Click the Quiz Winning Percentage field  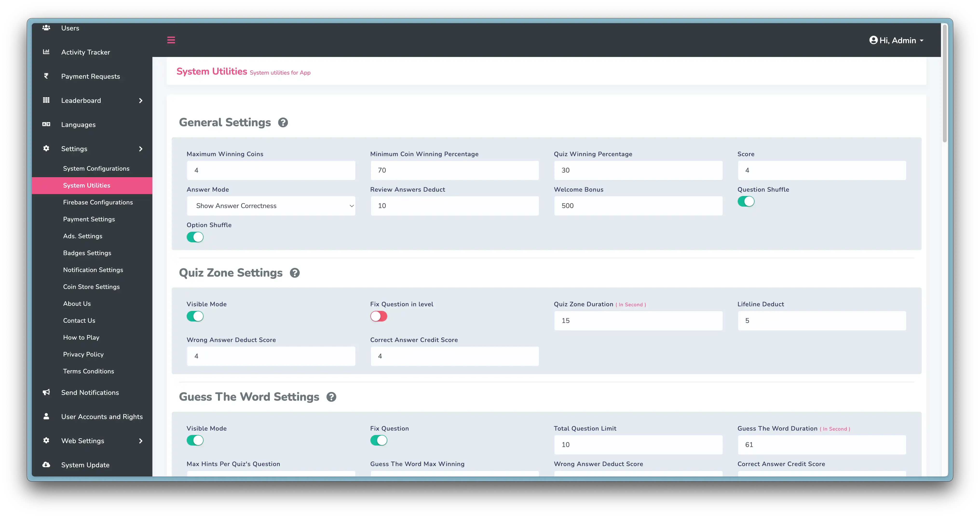click(638, 170)
